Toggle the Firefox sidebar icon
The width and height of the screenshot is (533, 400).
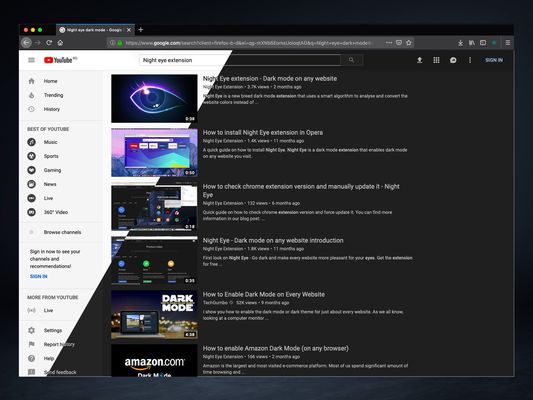483,42
